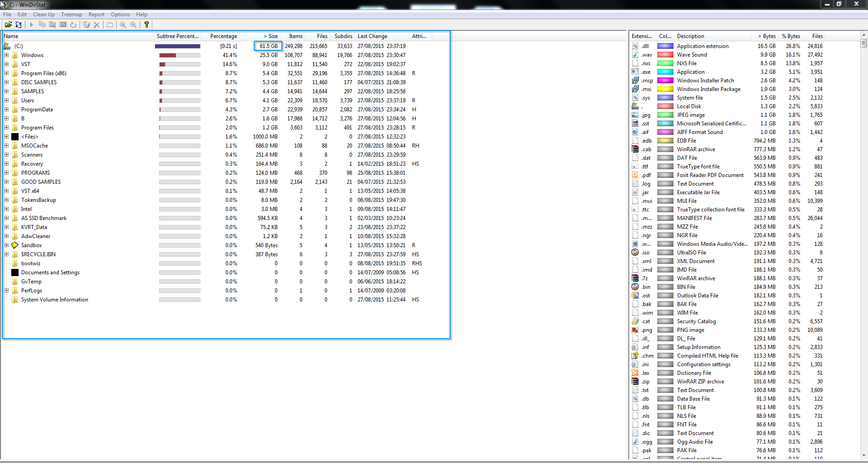
Task: Click the 61.5 GB size cell
Action: point(268,46)
